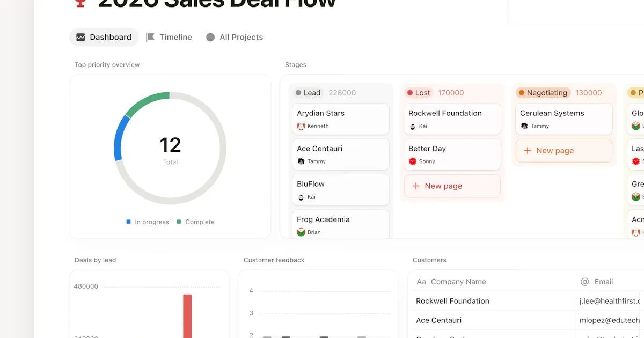Select the Lead stage label
The width and height of the screenshot is (644, 338).
308,93
